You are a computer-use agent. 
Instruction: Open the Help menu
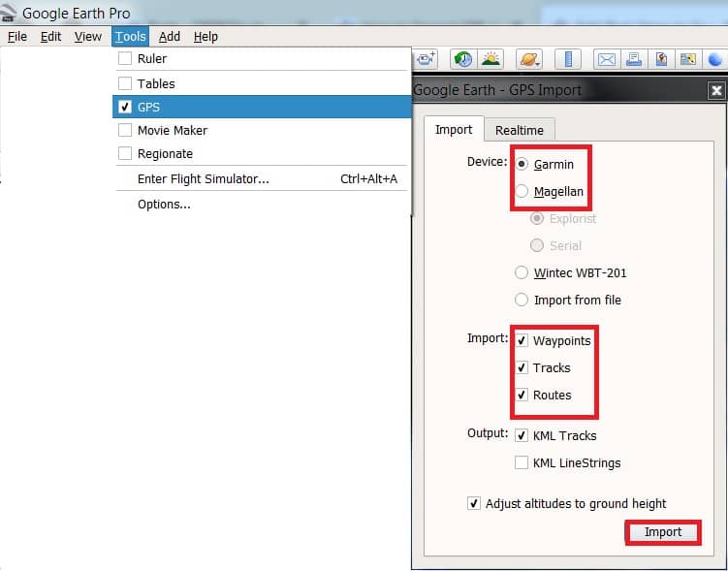(x=206, y=36)
